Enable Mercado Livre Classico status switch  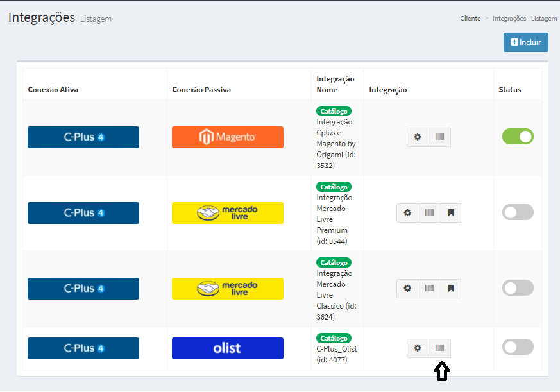tap(518, 288)
